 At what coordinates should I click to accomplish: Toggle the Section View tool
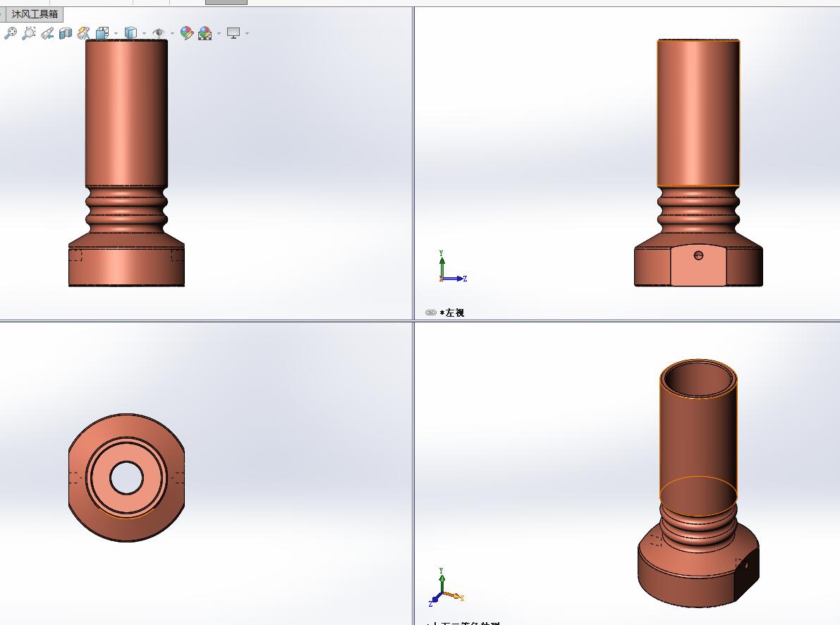(x=66, y=33)
